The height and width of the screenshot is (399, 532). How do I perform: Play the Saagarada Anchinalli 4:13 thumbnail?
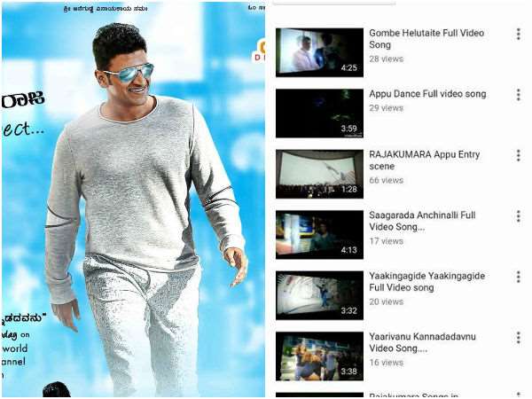point(319,234)
